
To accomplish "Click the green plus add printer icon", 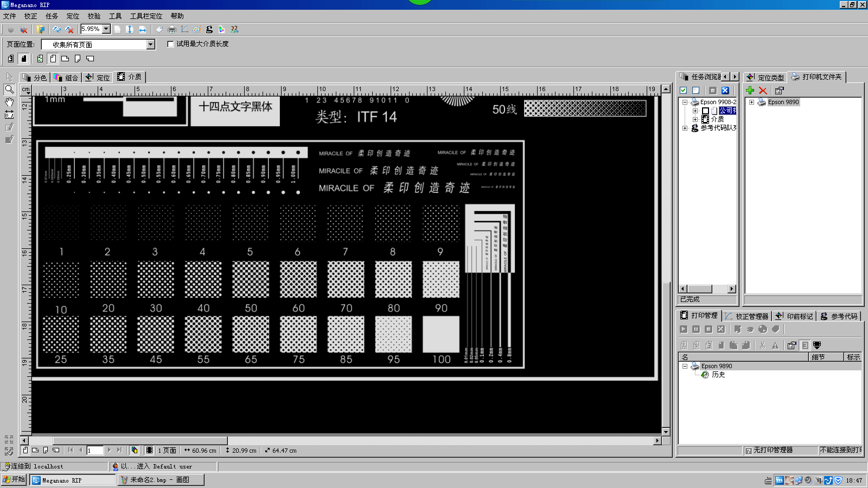I will (x=750, y=91).
